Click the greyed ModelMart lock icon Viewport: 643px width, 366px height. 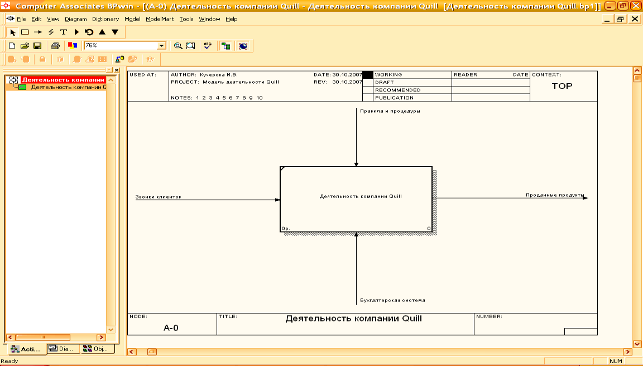(x=42, y=59)
